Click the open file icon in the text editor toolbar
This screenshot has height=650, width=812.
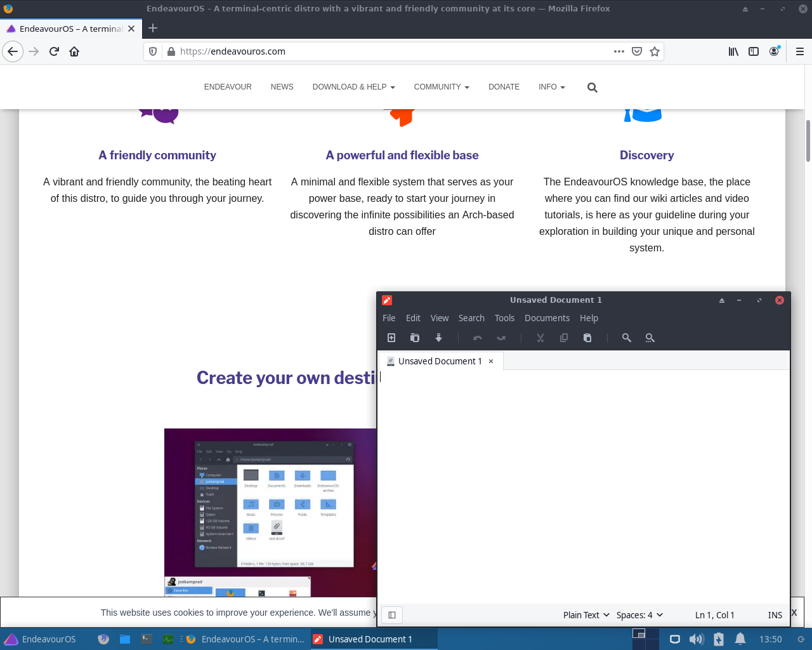tap(415, 338)
